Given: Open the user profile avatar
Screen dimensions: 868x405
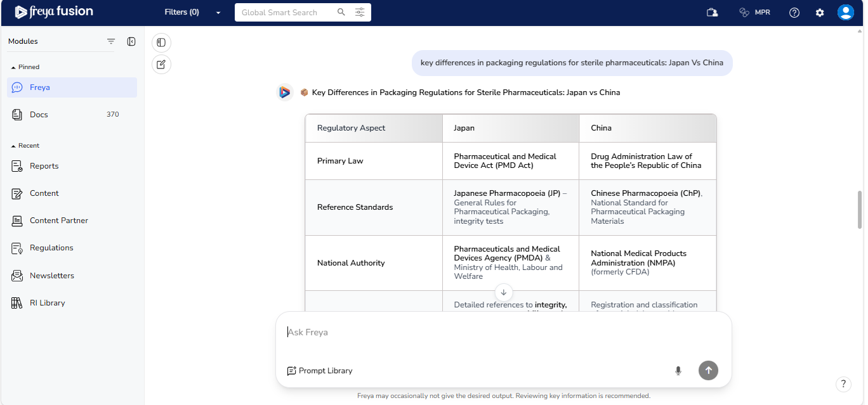Looking at the screenshot, I should (x=845, y=13).
